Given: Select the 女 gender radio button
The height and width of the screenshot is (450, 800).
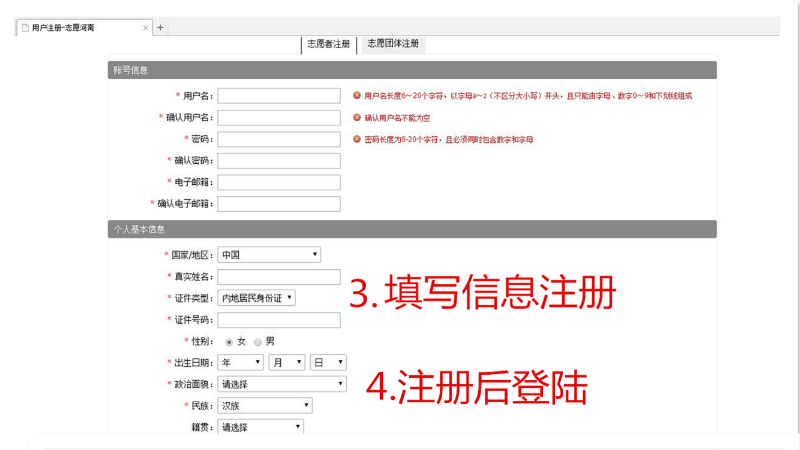Looking at the screenshot, I should [x=229, y=342].
